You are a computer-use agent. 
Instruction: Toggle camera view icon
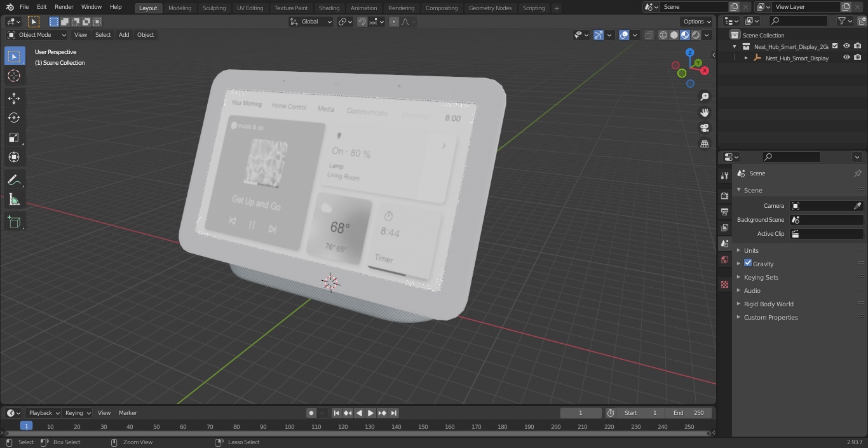704,128
